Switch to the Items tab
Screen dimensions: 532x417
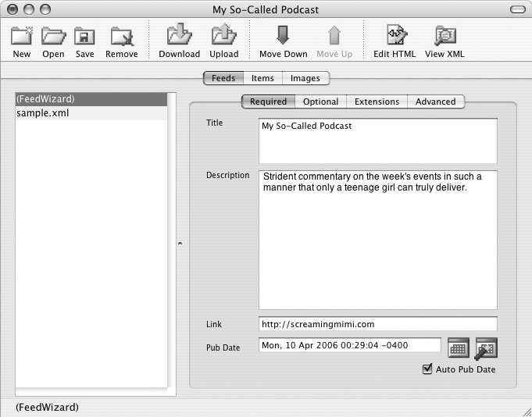tap(262, 78)
